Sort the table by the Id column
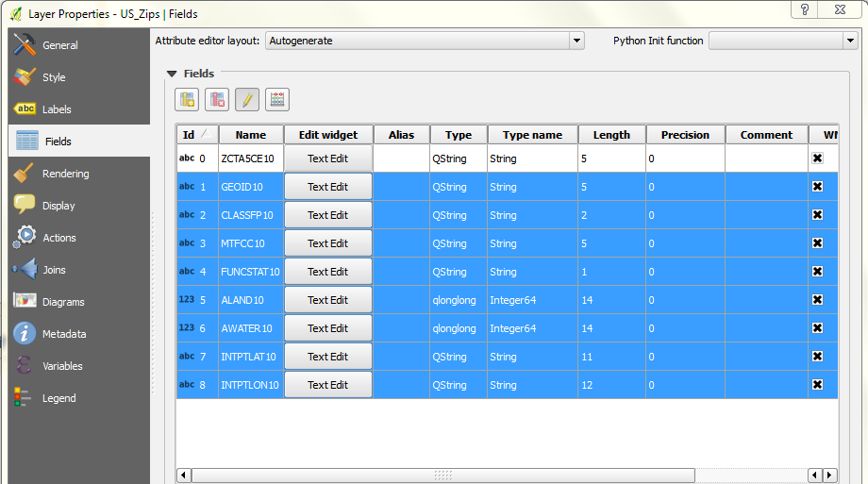Viewport: 868px width, 484px height. pos(197,135)
